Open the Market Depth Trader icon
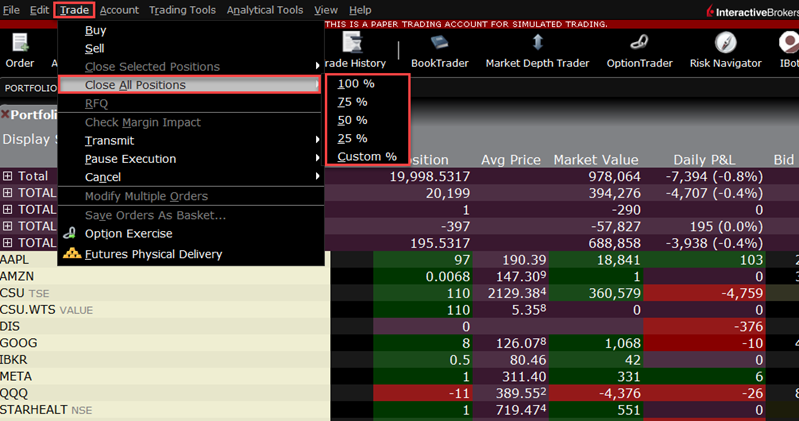799x421 pixels. coord(538,43)
